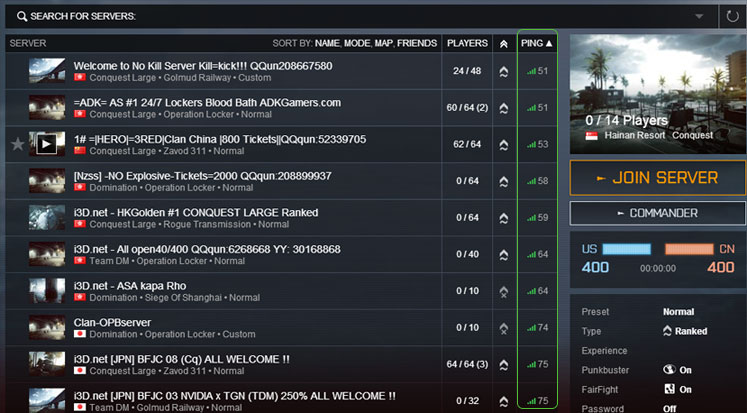The image size is (747, 413).
Task: Click ranked icon on No Kill Server row
Action: tap(504, 71)
